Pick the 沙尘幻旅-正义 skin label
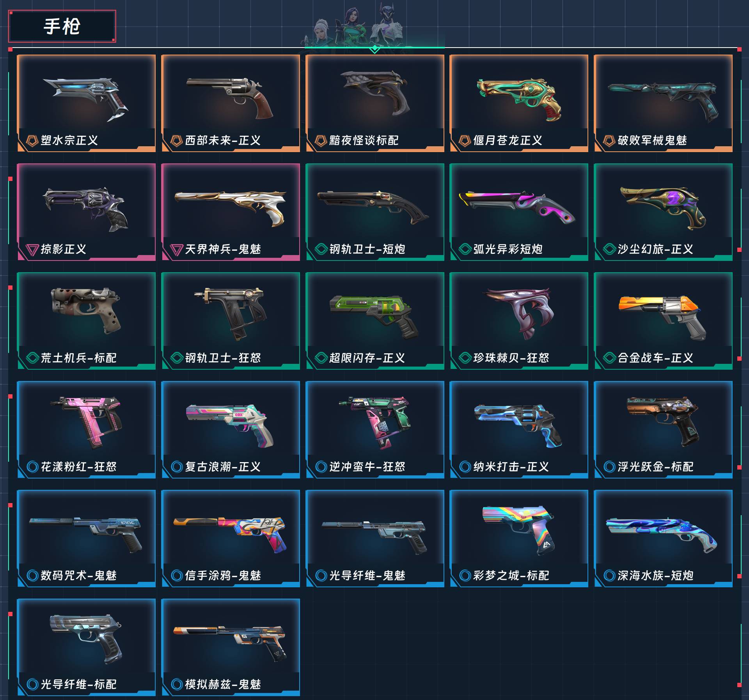This screenshot has width=749, height=700. click(655, 249)
